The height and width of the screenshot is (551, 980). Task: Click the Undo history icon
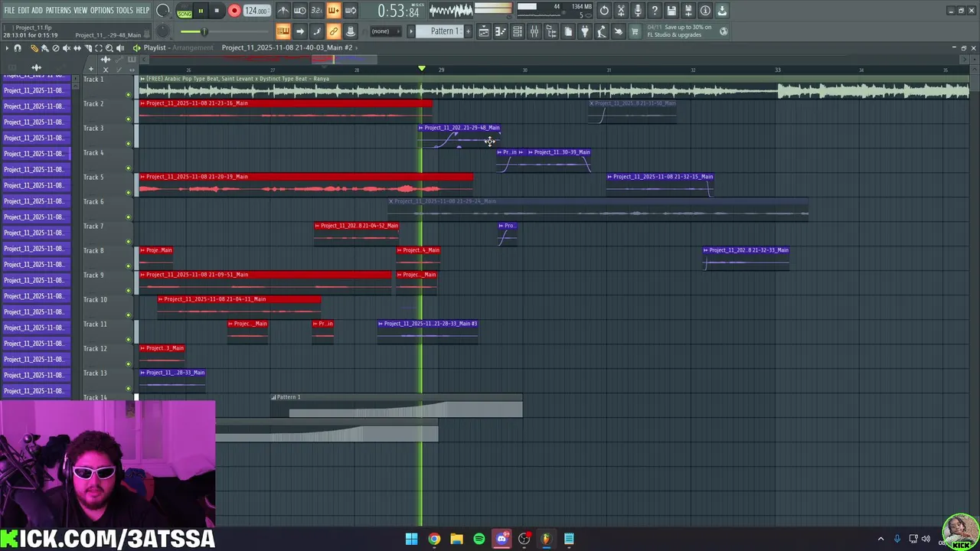[604, 11]
